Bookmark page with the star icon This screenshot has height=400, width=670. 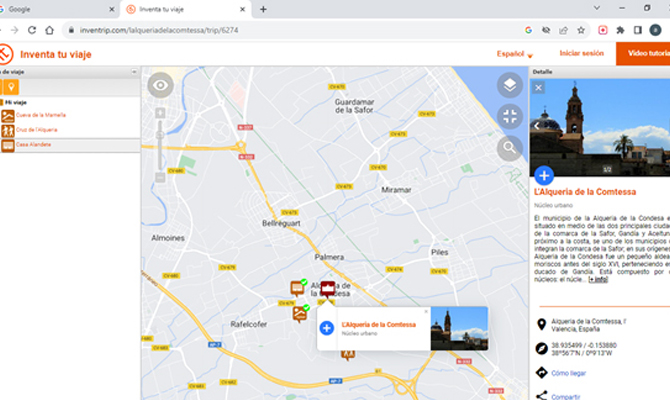(x=581, y=30)
